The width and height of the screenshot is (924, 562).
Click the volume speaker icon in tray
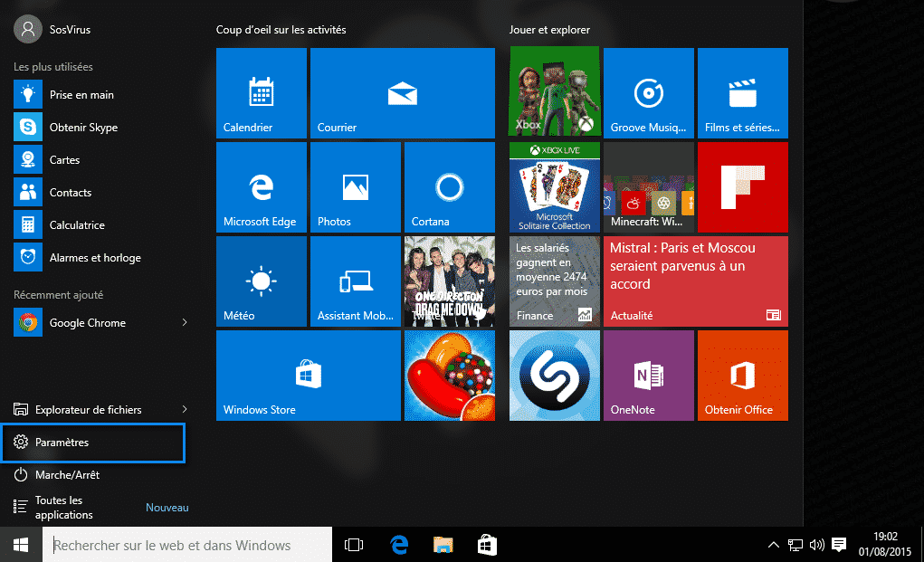pos(817,545)
